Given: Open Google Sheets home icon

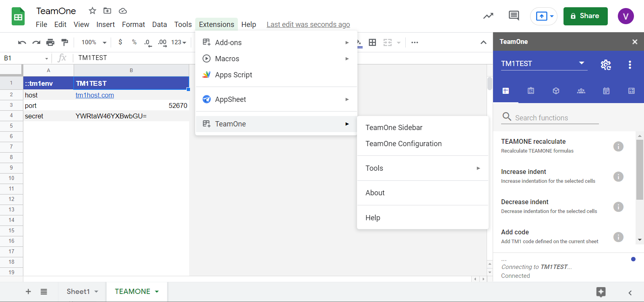Looking at the screenshot, I should coord(18,17).
